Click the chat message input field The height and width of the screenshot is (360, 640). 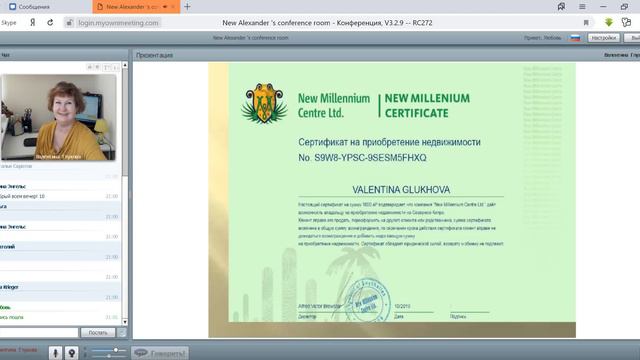point(39,333)
